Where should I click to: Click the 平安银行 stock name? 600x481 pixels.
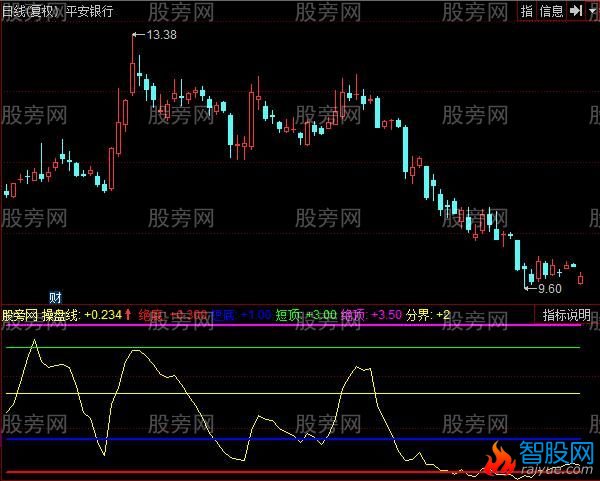[90, 11]
